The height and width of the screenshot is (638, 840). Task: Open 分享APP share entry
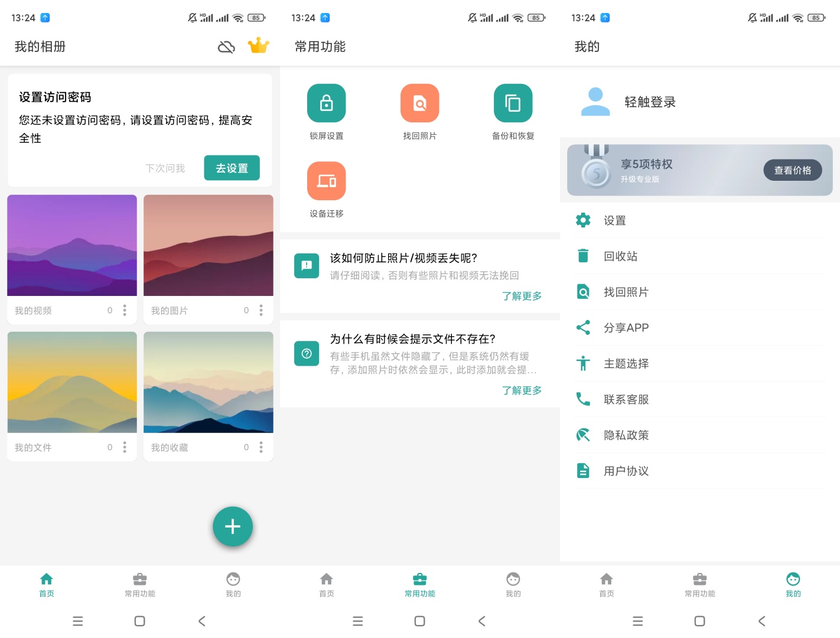pos(626,328)
